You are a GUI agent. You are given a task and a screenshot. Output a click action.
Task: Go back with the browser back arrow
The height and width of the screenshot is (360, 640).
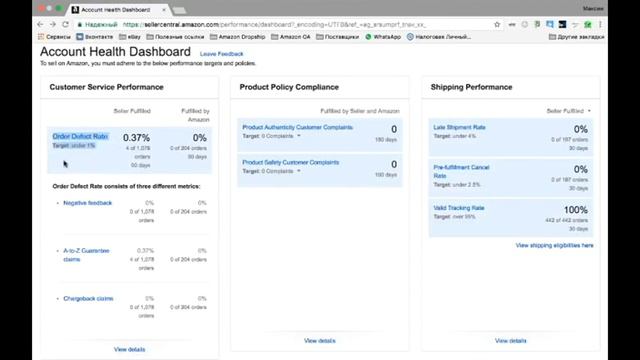click(x=40, y=24)
